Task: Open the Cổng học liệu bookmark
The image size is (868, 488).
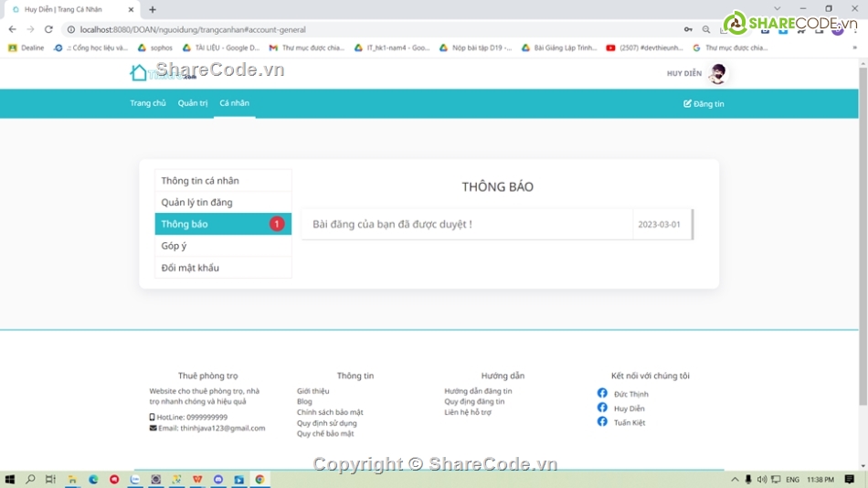Action: point(90,48)
